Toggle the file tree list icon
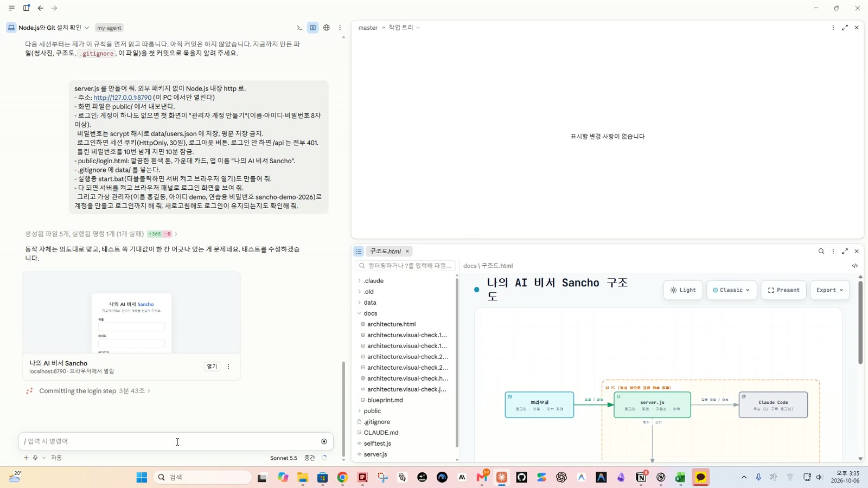Viewport: 868px width, 488px height. (x=359, y=252)
